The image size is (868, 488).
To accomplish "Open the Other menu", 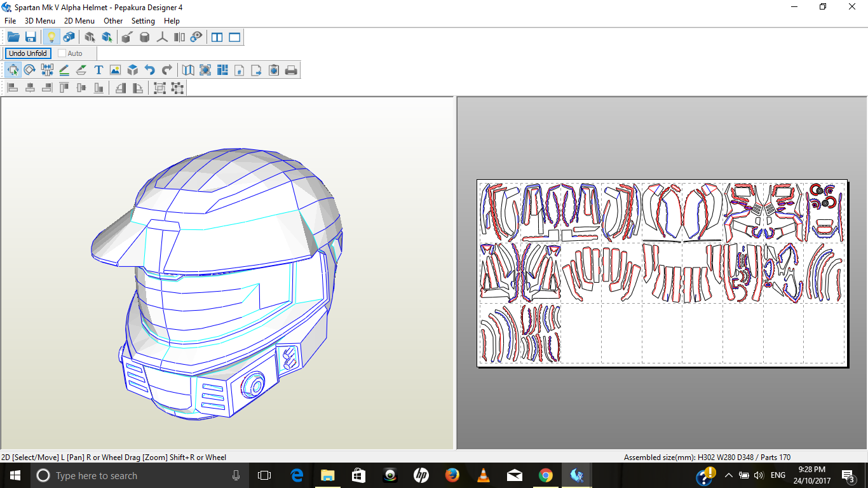I will (x=113, y=21).
